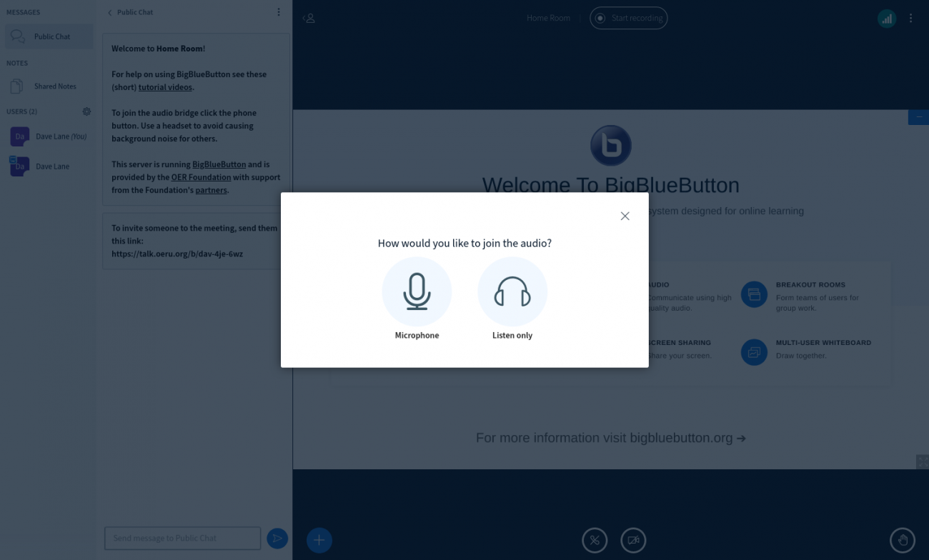
Task: Join audio with the Microphone option
Action: click(x=417, y=299)
